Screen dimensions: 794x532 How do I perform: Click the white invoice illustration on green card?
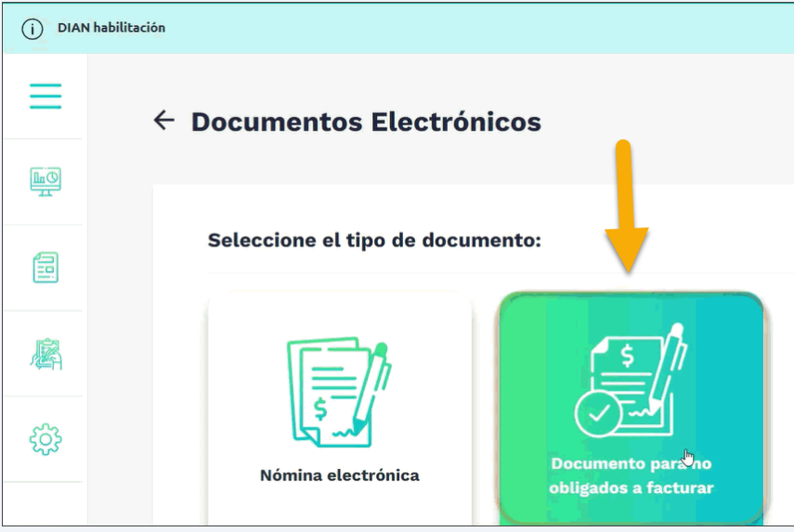[631, 381]
